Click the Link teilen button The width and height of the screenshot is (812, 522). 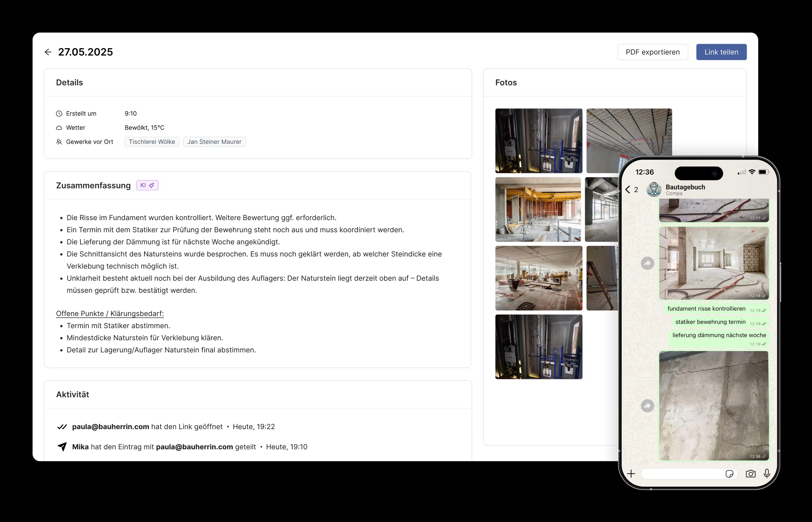(x=721, y=52)
